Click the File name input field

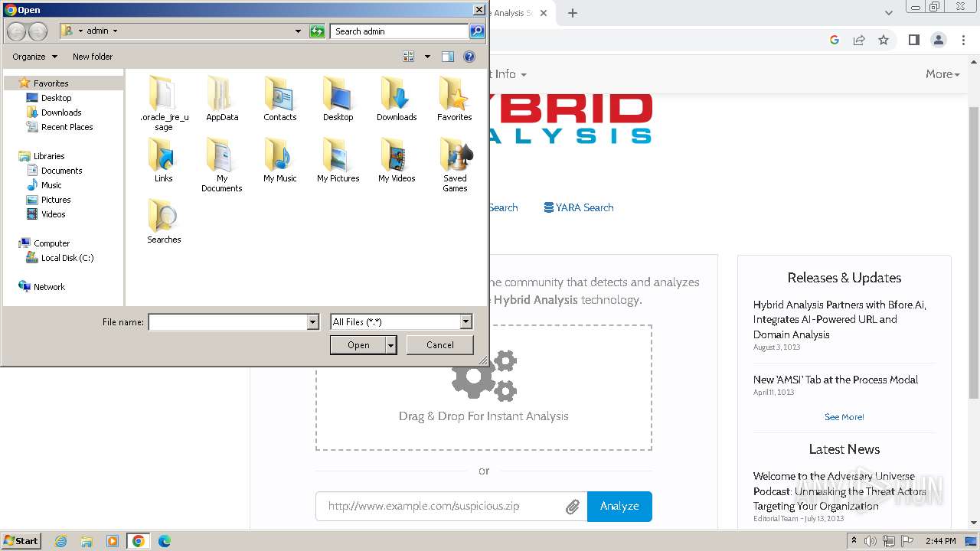(227, 322)
